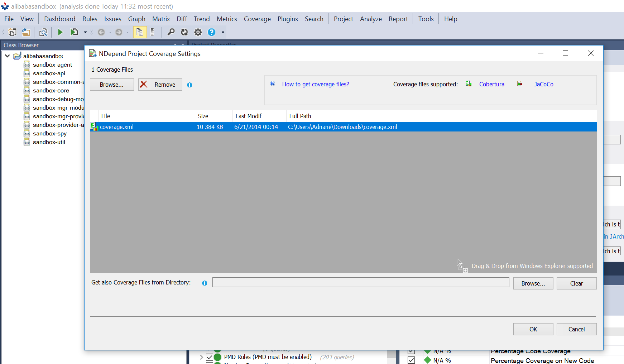Open the dropdown arrow next to help icon
Image resolution: width=624 pixels, height=364 pixels.
[x=223, y=32]
